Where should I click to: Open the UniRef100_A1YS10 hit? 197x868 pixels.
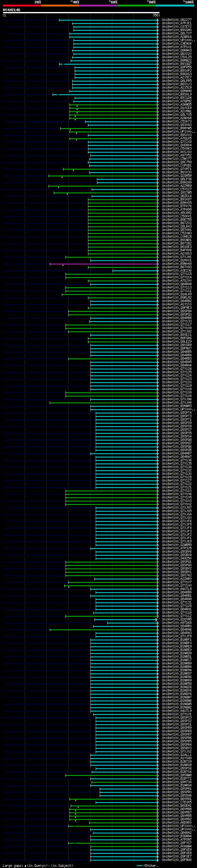[x=176, y=304]
